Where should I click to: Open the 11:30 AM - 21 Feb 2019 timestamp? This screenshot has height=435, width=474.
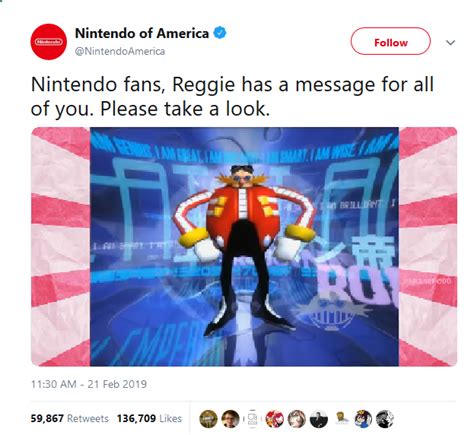(x=89, y=384)
